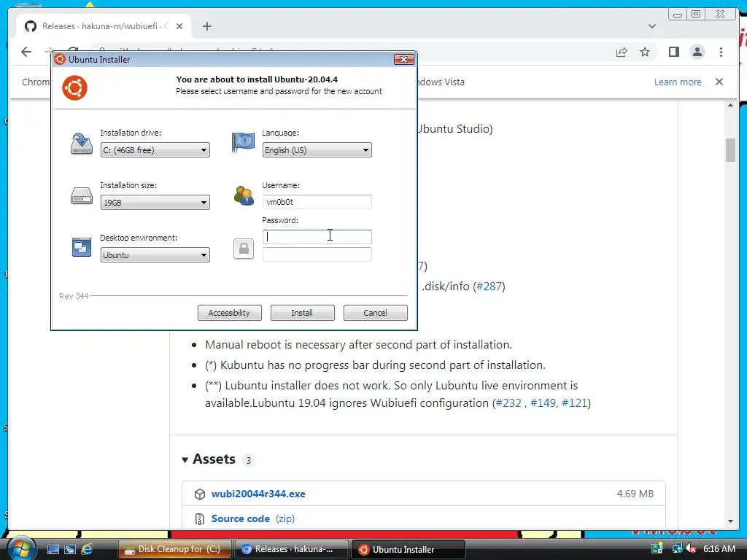Select the Ubuntu Installer taskbar item

(x=409, y=549)
